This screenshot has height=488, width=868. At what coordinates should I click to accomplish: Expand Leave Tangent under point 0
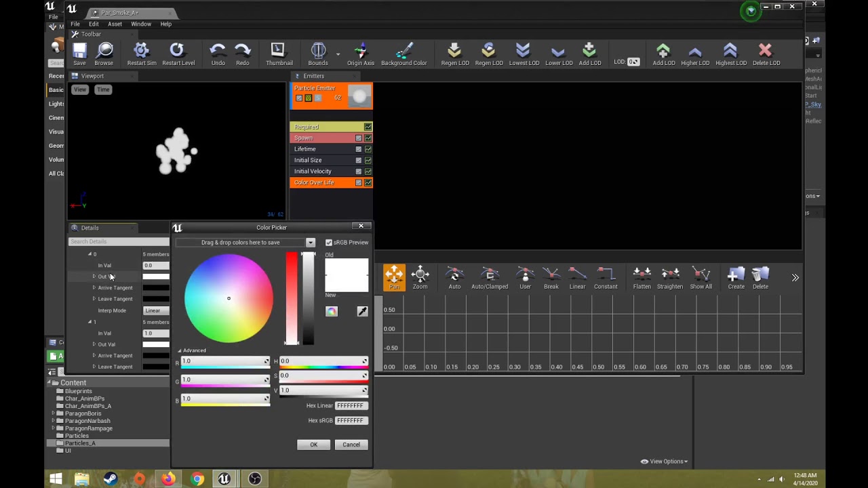[x=94, y=299]
